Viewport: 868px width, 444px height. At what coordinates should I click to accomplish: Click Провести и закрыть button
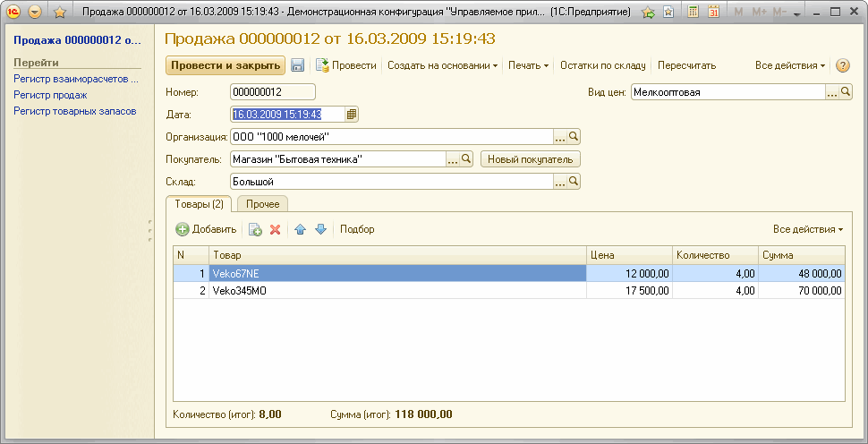pos(226,65)
